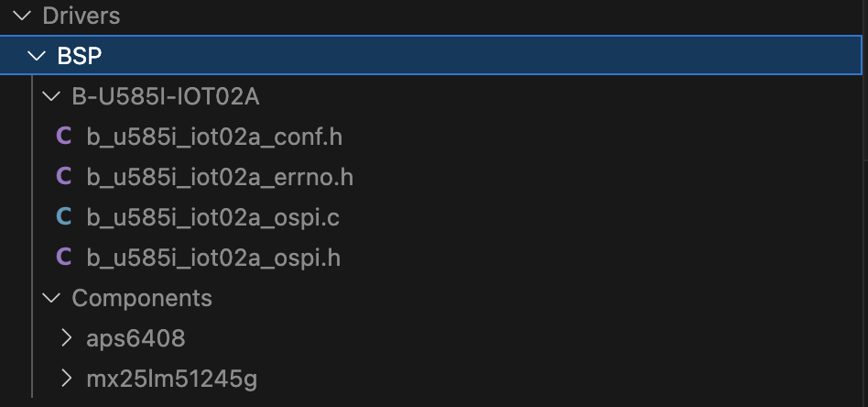Image resolution: width=868 pixels, height=407 pixels.
Task: Open b_u585i_iot02a_errno.h file
Action: pos(220,177)
